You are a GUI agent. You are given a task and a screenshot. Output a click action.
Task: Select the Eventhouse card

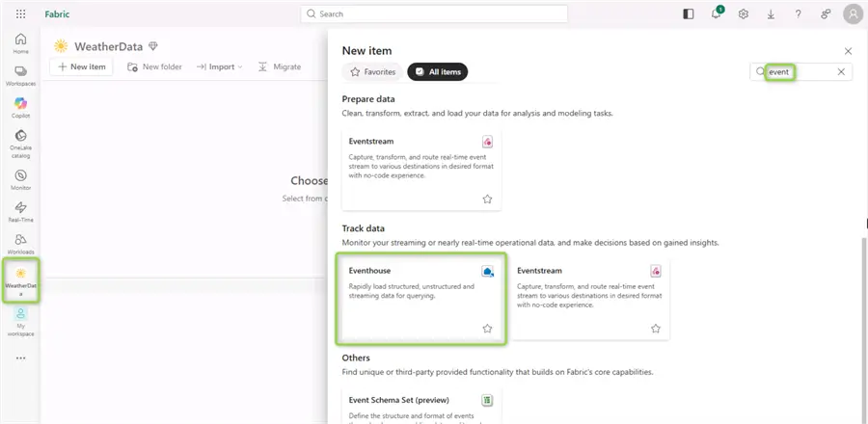pyautogui.click(x=421, y=299)
